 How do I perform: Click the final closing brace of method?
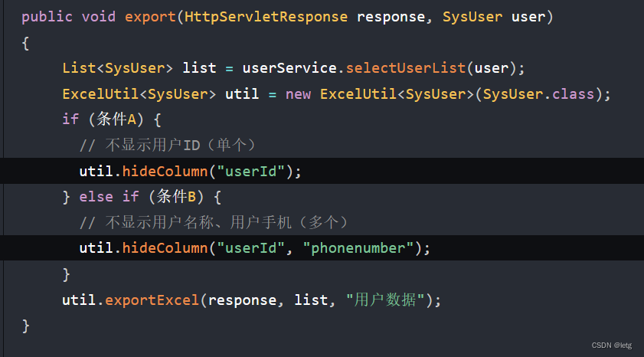coord(25,326)
